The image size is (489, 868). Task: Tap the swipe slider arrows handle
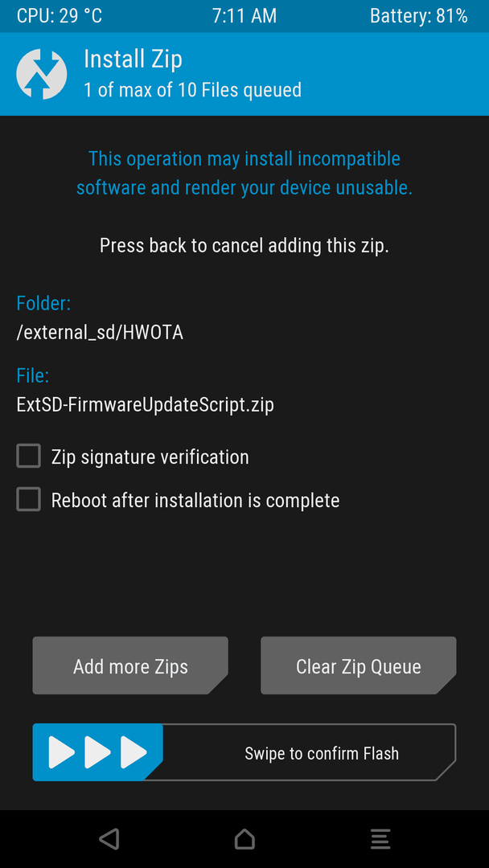97,752
